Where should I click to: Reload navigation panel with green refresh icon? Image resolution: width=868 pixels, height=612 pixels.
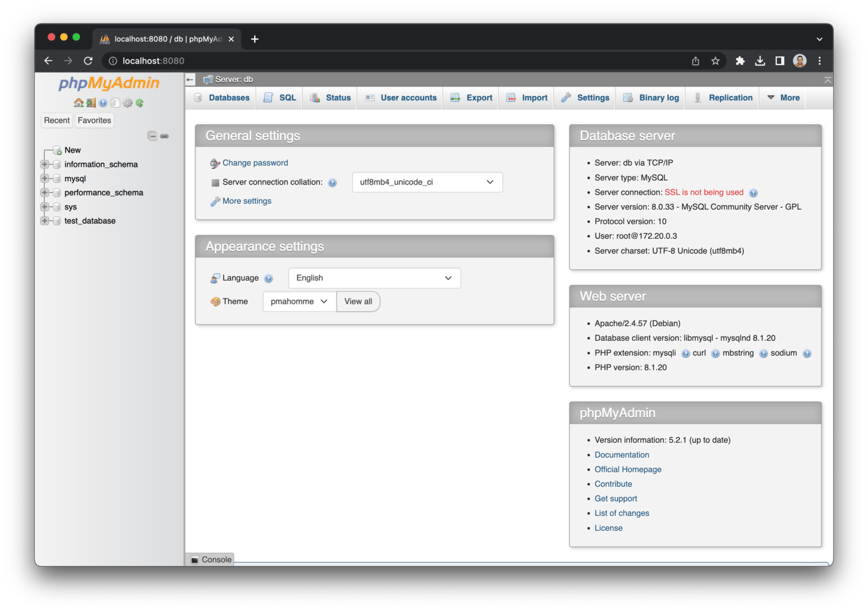[139, 103]
